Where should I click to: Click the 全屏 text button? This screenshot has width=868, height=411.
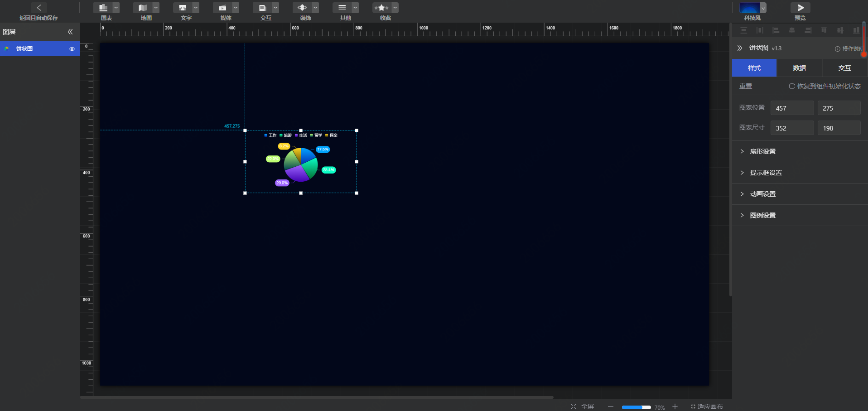pos(588,406)
